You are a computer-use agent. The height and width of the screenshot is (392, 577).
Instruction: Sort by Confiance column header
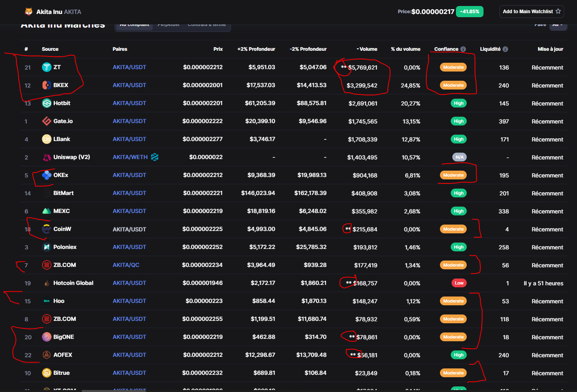click(446, 49)
